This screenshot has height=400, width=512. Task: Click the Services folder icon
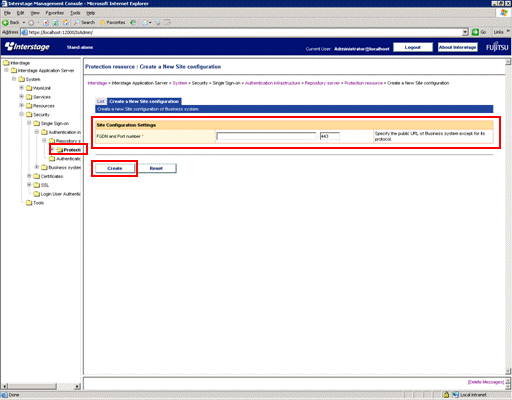(29, 97)
